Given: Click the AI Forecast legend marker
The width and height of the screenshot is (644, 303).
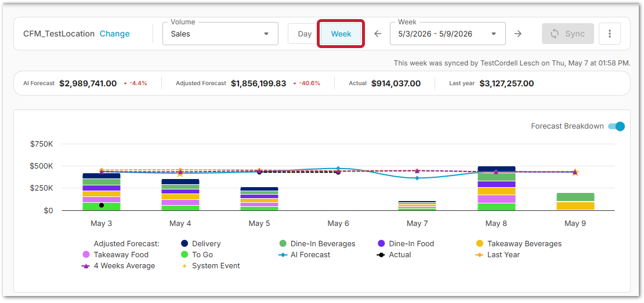Looking at the screenshot, I should click(x=282, y=254).
